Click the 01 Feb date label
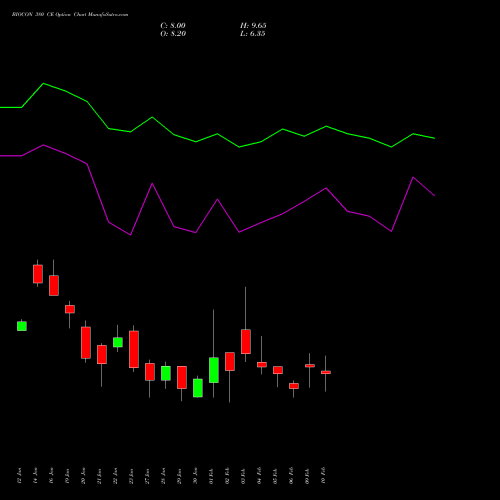 pos(211,476)
